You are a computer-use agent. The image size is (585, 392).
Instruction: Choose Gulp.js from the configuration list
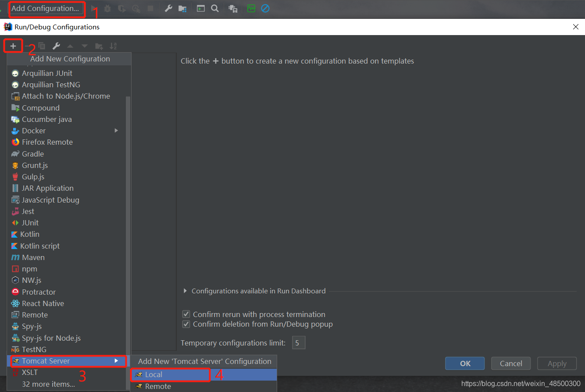[x=67, y=177]
